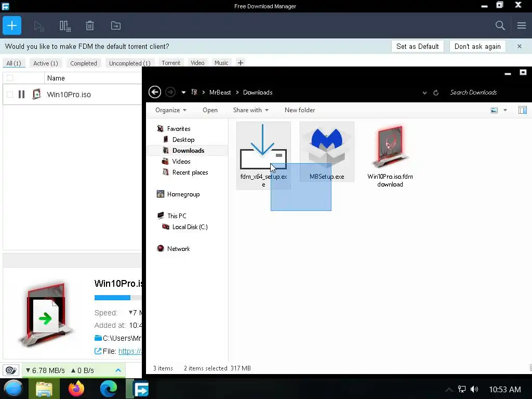532x399 pixels.
Task: Select the MBSetup.exe file
Action: pyautogui.click(x=327, y=152)
